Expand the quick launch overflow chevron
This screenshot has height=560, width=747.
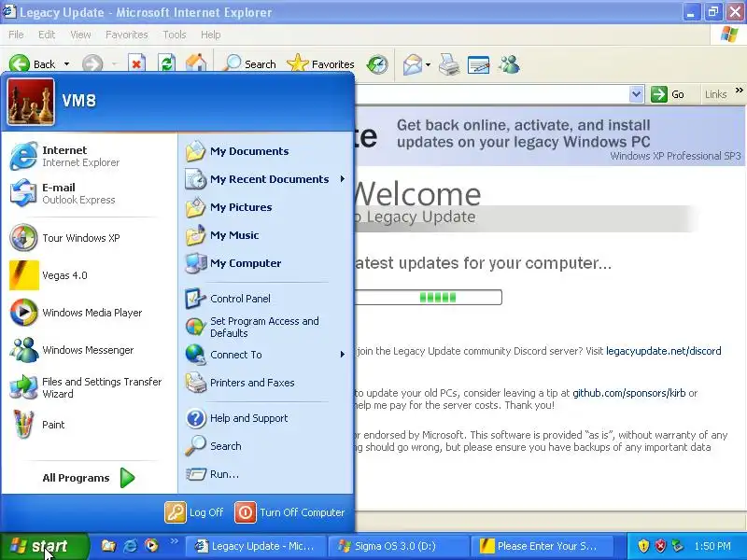[174, 541]
